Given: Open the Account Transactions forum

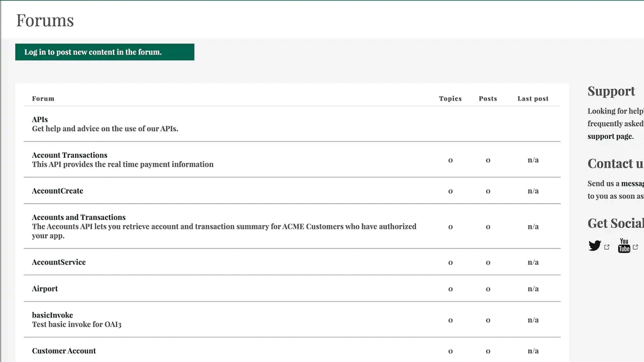Looking at the screenshot, I should point(70,155).
